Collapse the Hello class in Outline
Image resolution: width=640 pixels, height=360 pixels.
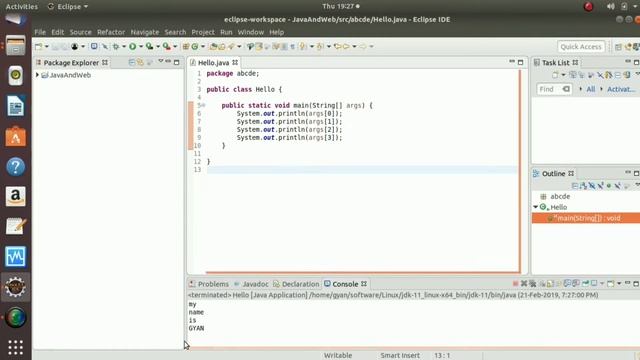(536, 207)
